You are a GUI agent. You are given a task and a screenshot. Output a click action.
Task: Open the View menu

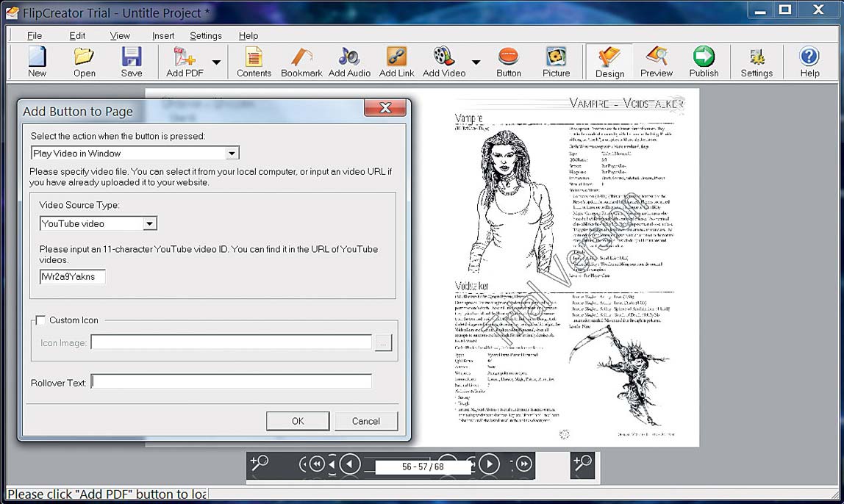[x=120, y=35]
